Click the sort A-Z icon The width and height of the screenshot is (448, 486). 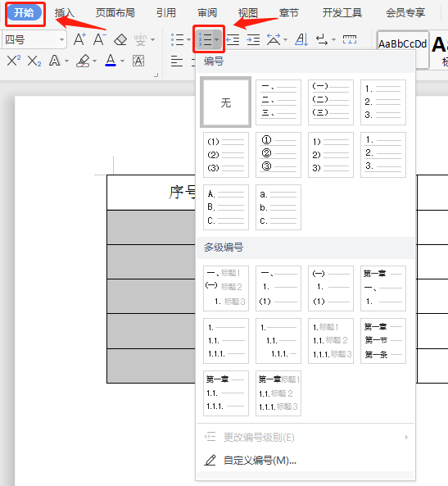click(x=301, y=39)
